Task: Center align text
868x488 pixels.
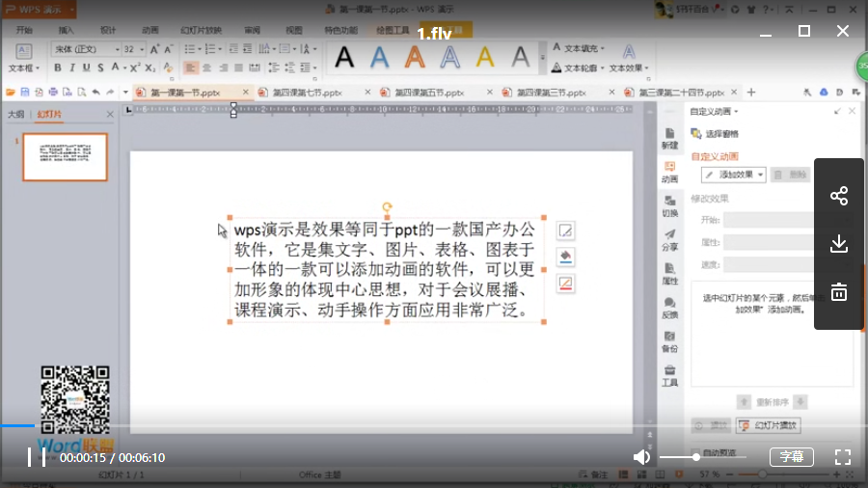Action: point(206,68)
